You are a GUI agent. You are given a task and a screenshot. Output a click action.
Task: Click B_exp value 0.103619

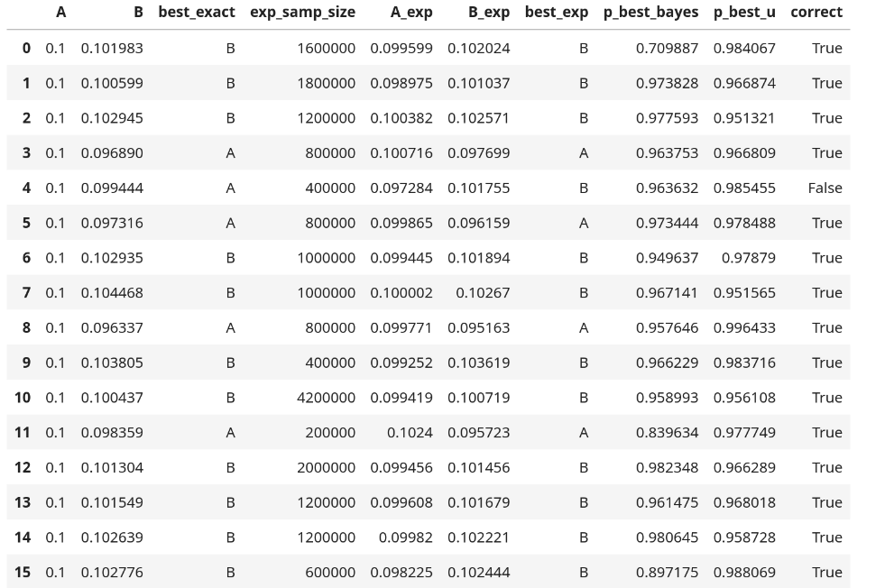coord(479,363)
